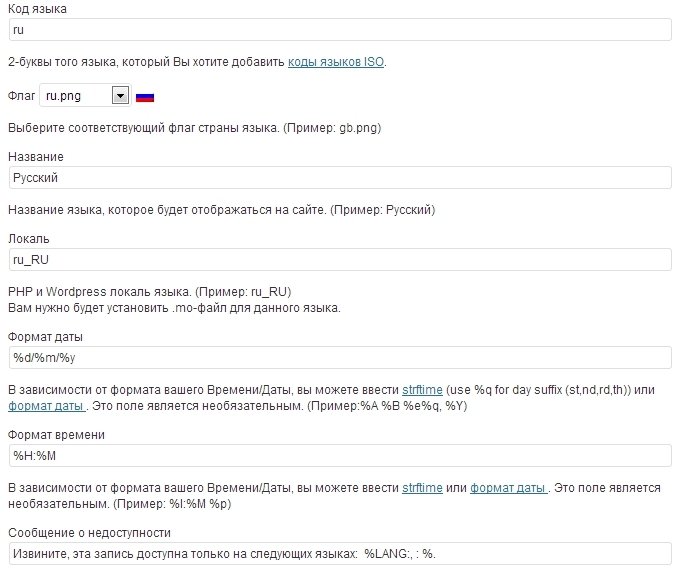Click the 'Формат времени' field %H:%M

tap(340, 456)
